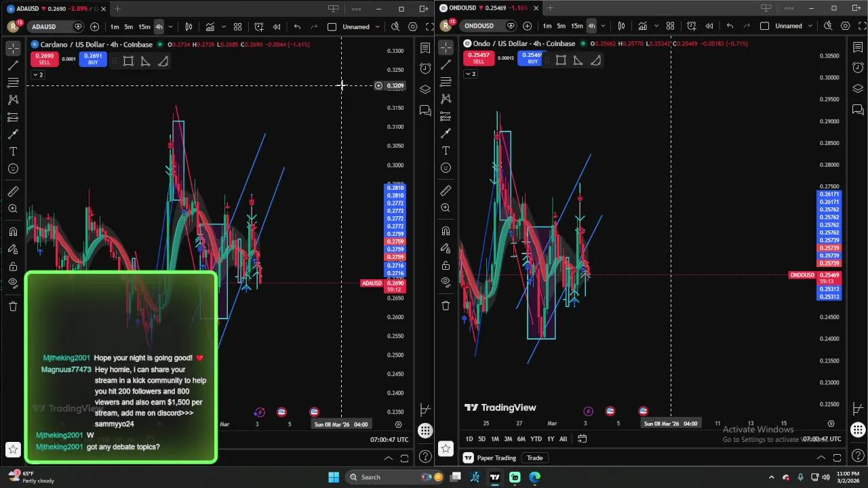Image resolution: width=868 pixels, height=488 pixels.
Task: Open indicators favorites arrow in ONDOUSD toolbar
Action: (656, 26)
